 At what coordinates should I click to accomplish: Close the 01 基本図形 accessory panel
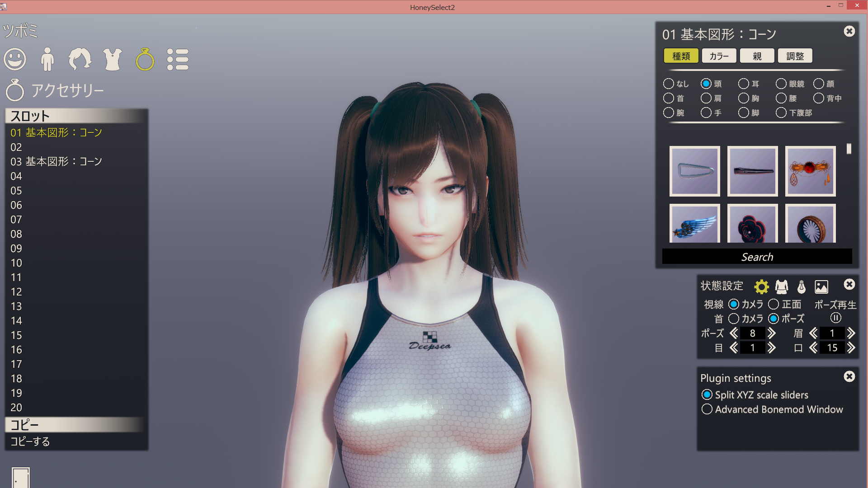click(849, 31)
